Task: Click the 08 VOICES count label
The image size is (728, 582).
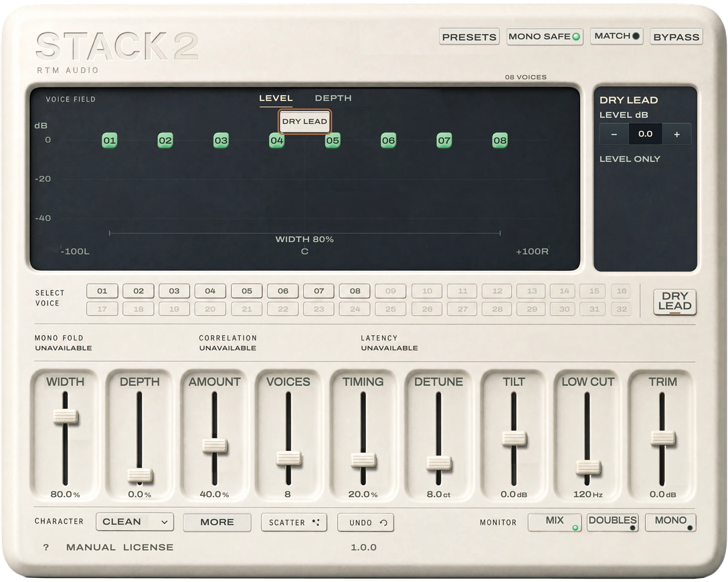Action: pyautogui.click(x=525, y=77)
